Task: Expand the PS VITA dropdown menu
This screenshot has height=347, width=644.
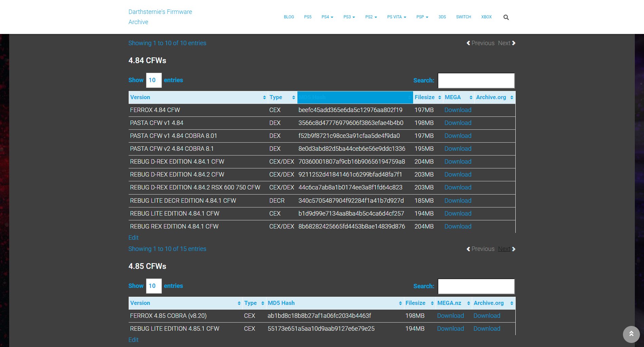Action: [397, 17]
